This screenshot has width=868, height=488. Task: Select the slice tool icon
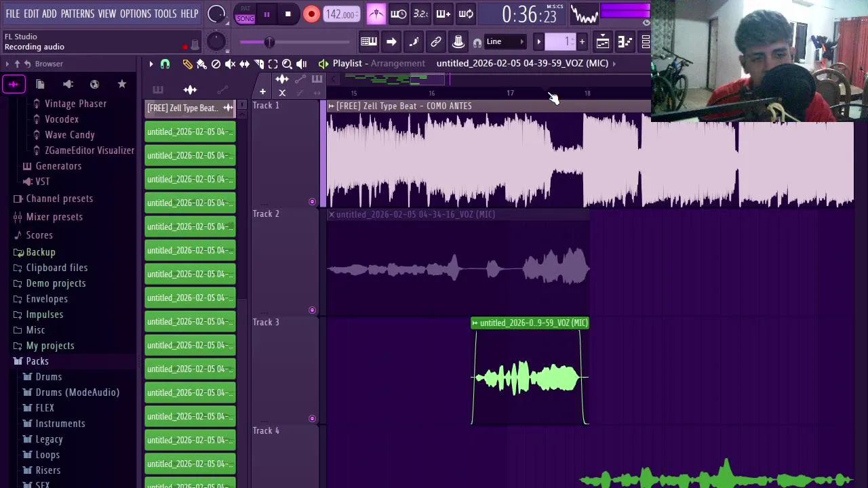click(x=258, y=64)
